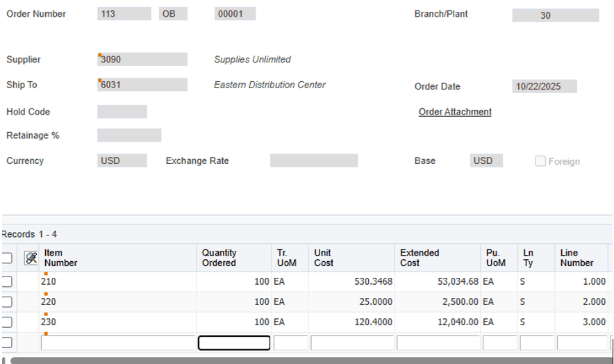Image resolution: width=614 pixels, height=364 pixels.
Task: Select the checkbox for item 210 row
Action: [x=7, y=282]
